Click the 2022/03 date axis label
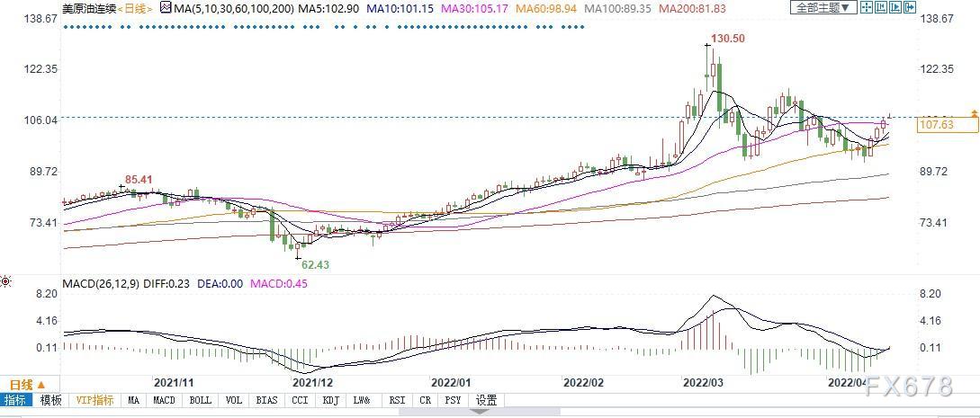Image resolution: width=980 pixels, height=418 pixels. pos(703,382)
